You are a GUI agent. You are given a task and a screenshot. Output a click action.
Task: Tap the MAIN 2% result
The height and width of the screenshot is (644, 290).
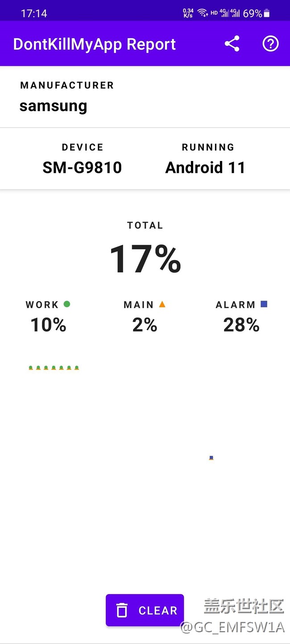click(x=145, y=325)
